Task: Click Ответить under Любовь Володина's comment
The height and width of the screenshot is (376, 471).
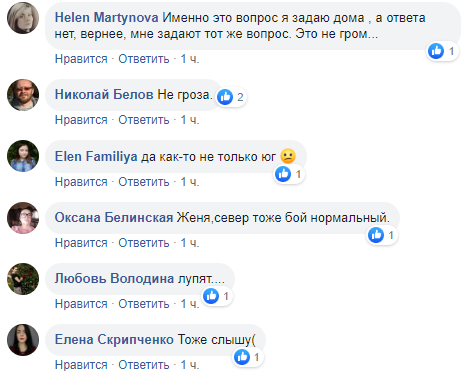Action: click(x=144, y=304)
